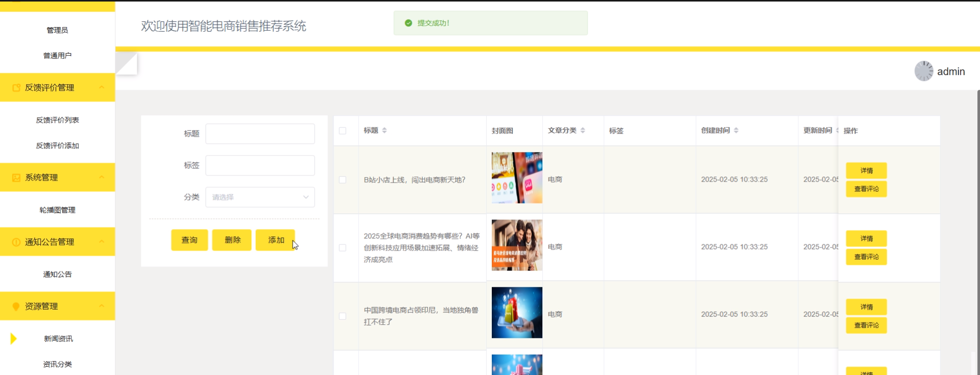Check the row for 中国跨境电商占领印尼 article
This screenshot has width=980, height=375.
click(343, 316)
